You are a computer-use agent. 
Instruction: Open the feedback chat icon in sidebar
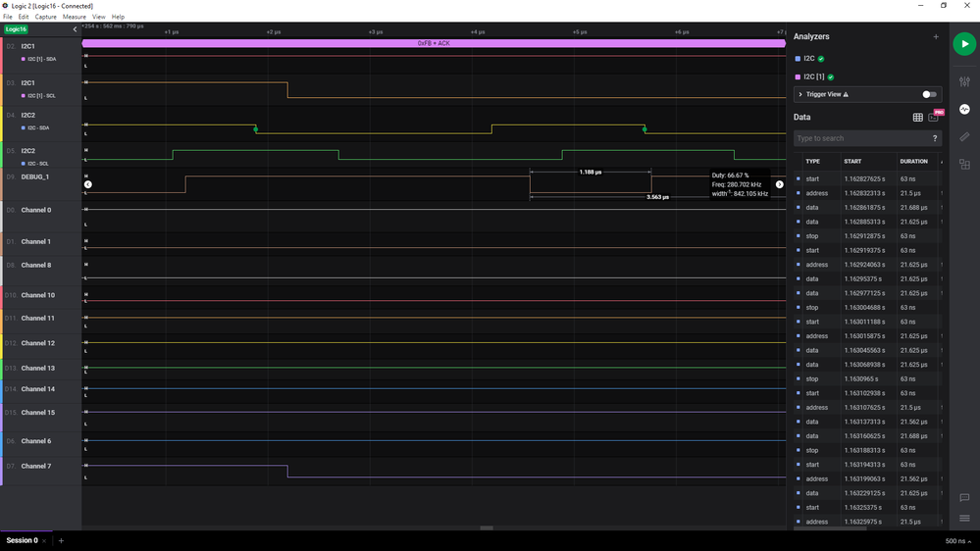point(964,498)
